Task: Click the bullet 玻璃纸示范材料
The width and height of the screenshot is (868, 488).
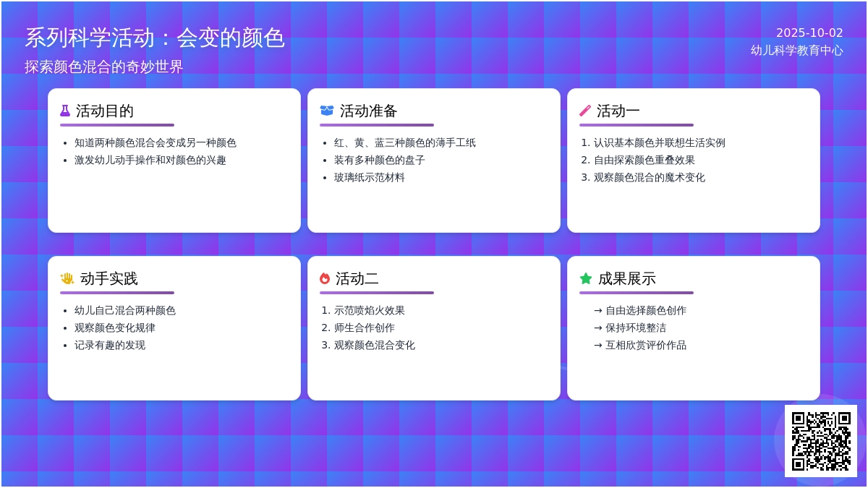Action: point(370,178)
